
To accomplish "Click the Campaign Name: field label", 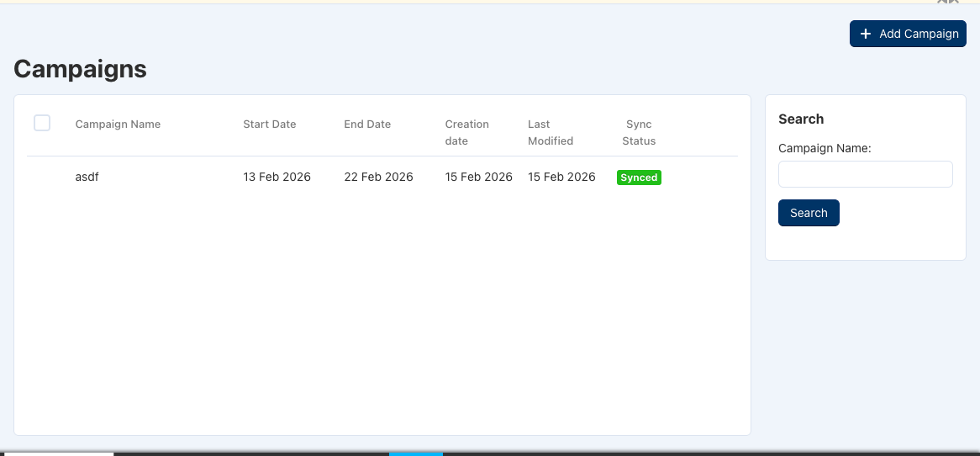I will click(825, 148).
